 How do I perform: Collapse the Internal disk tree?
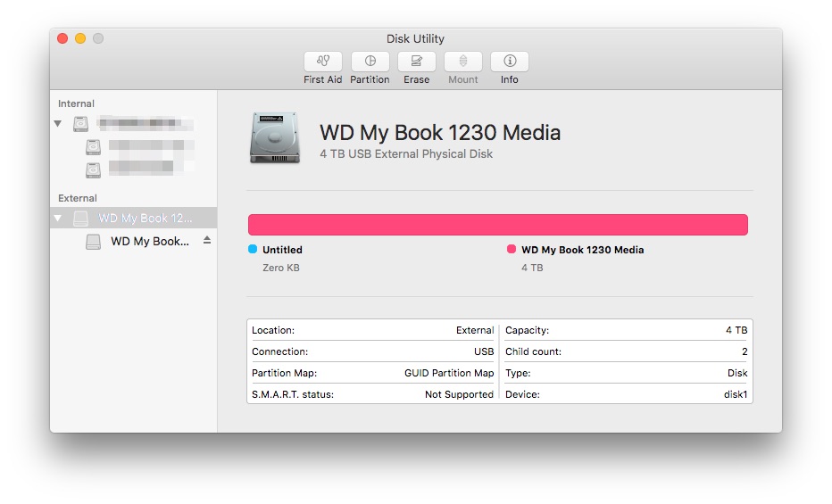click(58, 123)
